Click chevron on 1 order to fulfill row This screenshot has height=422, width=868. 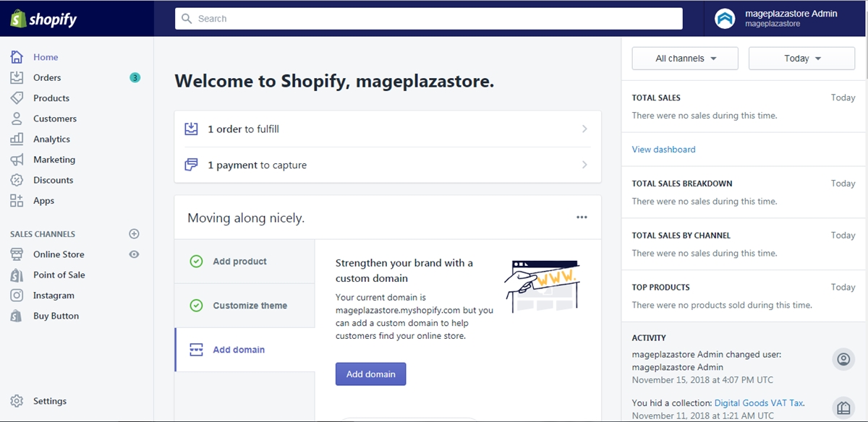pos(584,129)
